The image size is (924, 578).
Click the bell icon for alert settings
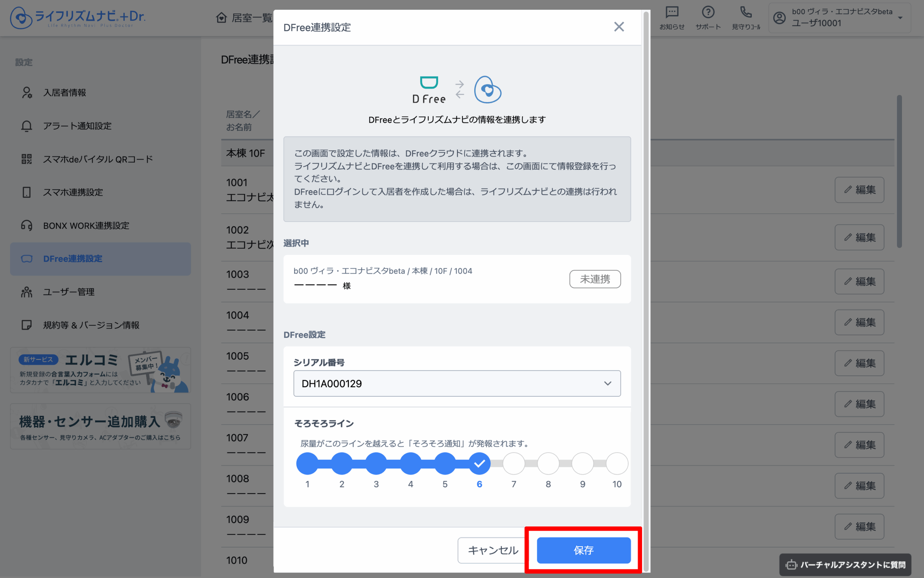[27, 126]
